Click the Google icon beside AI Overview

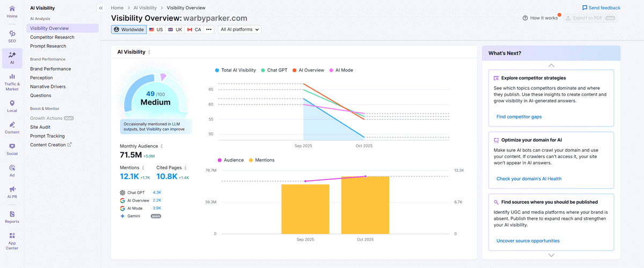(x=123, y=200)
